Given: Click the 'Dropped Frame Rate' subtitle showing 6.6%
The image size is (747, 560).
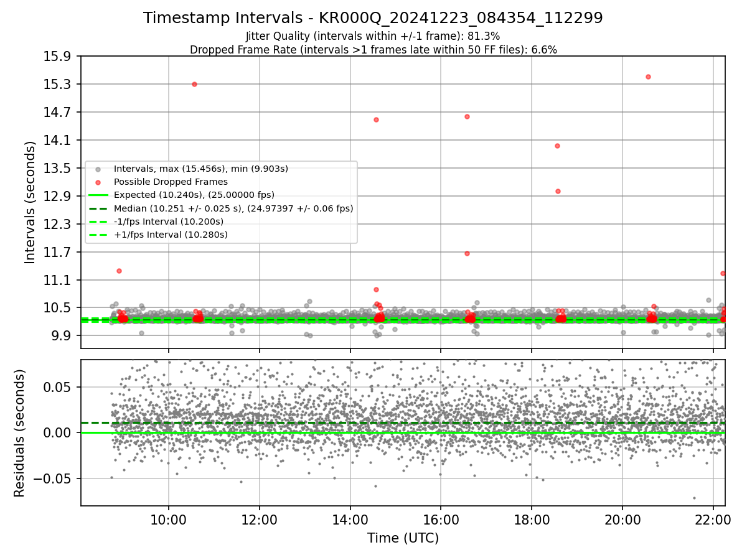Looking at the screenshot, I should click(373, 50).
